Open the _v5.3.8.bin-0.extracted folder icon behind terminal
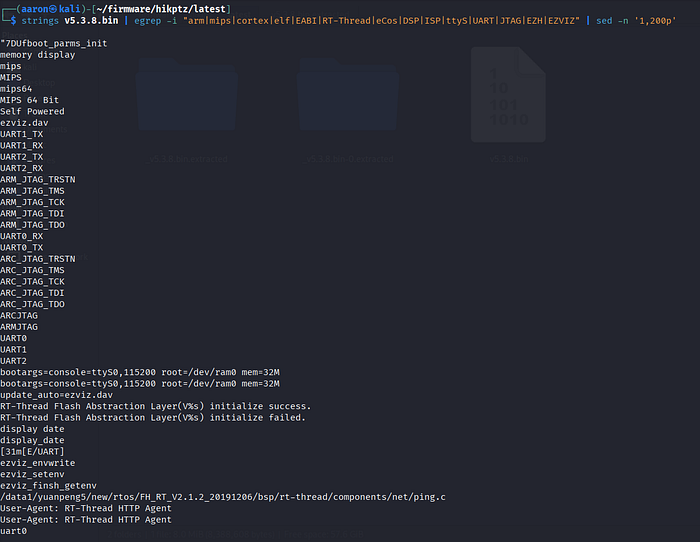This screenshot has width=700, height=542. click(x=348, y=95)
